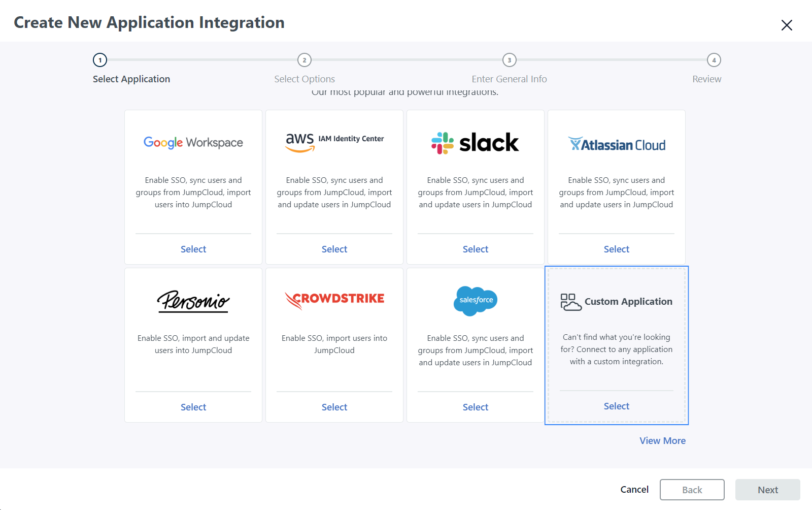The width and height of the screenshot is (812, 510).
Task: Go to step 2 Select Options
Action: click(x=304, y=60)
